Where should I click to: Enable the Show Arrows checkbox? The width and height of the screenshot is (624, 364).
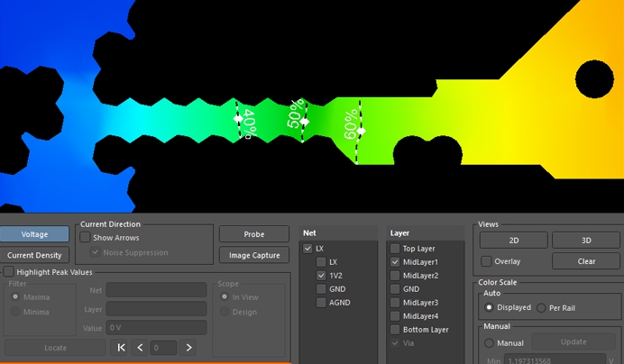86,238
